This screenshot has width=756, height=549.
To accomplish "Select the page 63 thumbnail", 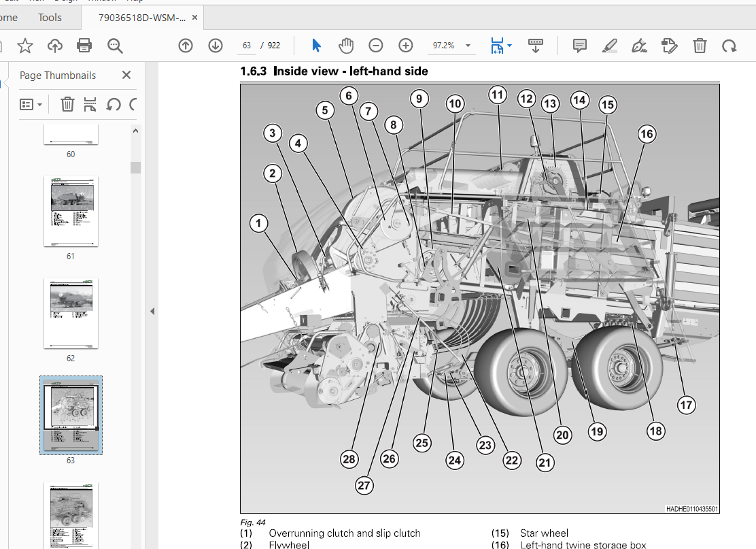I will pyautogui.click(x=71, y=416).
